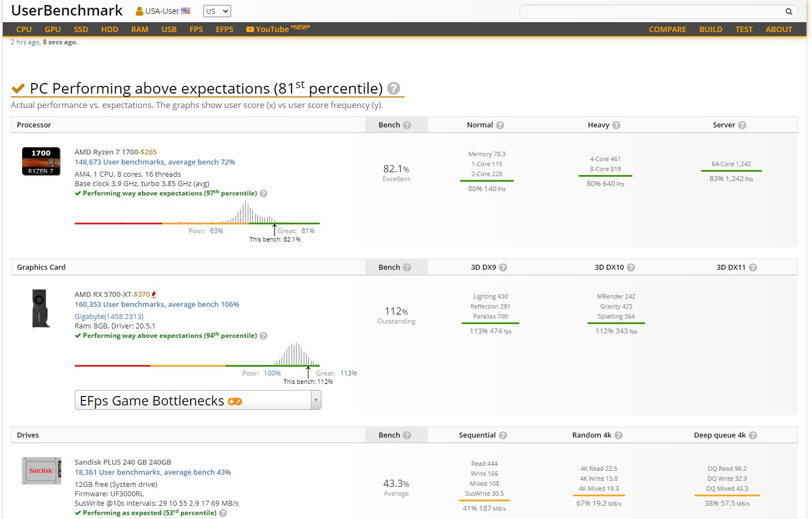Screen dimensions: 812x519
Task: Click help icon next to Processor Bench
Action: point(407,125)
